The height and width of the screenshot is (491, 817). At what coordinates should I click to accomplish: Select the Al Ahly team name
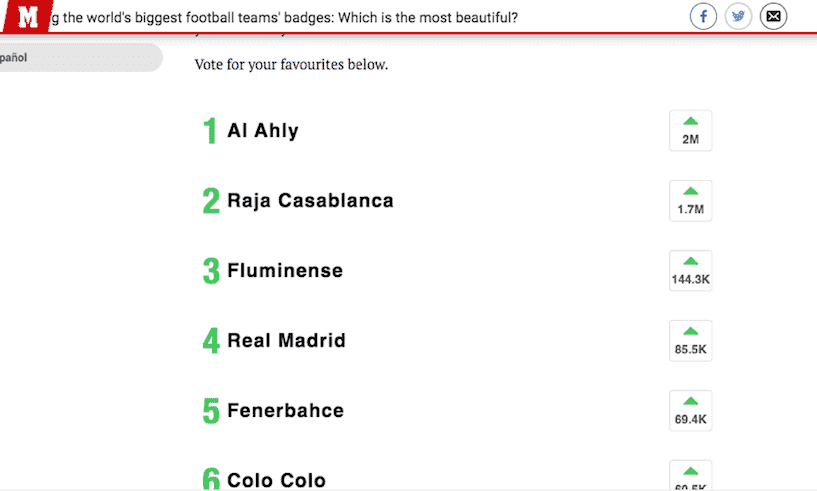[x=263, y=131]
